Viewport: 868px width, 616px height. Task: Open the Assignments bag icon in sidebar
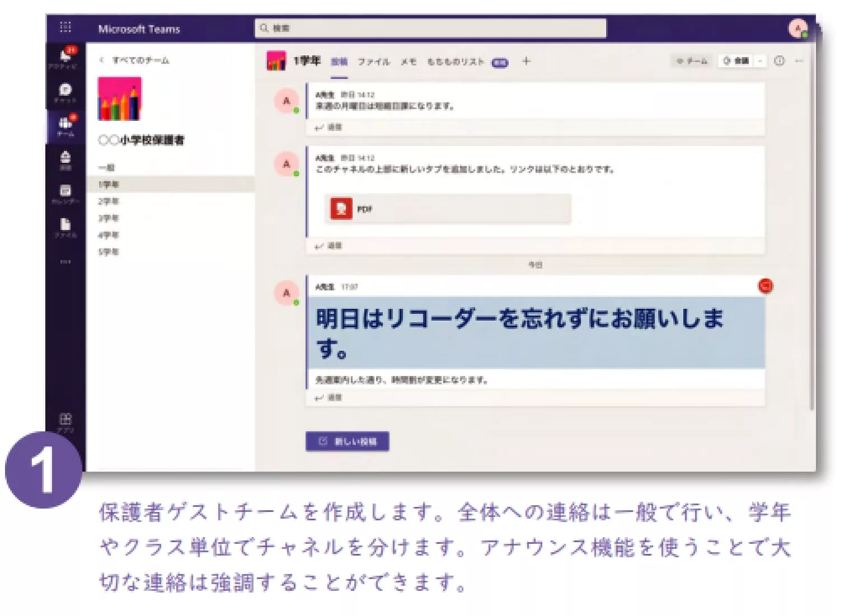[65, 160]
